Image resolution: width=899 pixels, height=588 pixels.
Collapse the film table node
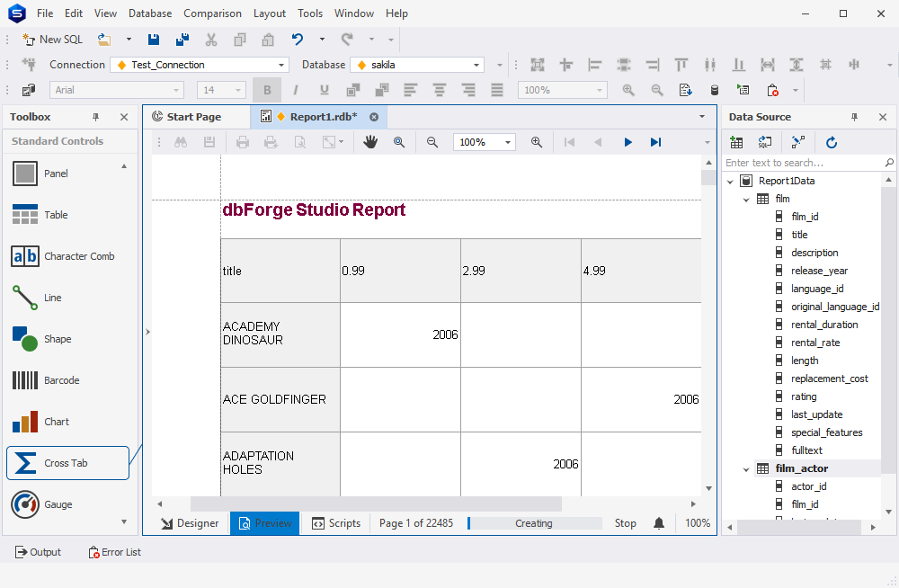(746, 199)
